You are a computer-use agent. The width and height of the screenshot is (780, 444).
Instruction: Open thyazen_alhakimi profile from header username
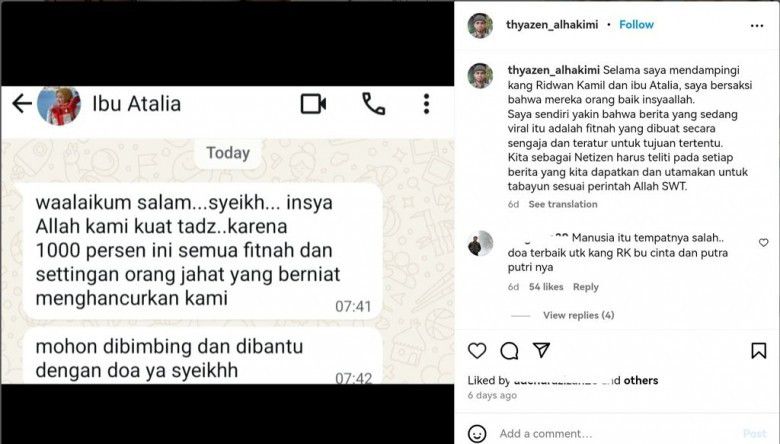pos(552,24)
